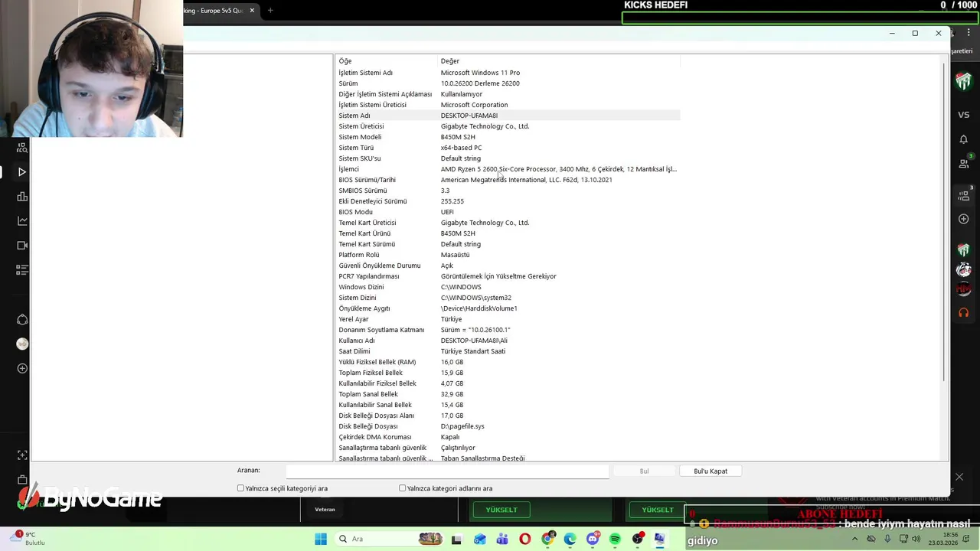Image resolution: width=980 pixels, height=551 pixels.
Task: Enable 'Yalnızca kategori adlarını ara' checkbox
Action: 402,488
